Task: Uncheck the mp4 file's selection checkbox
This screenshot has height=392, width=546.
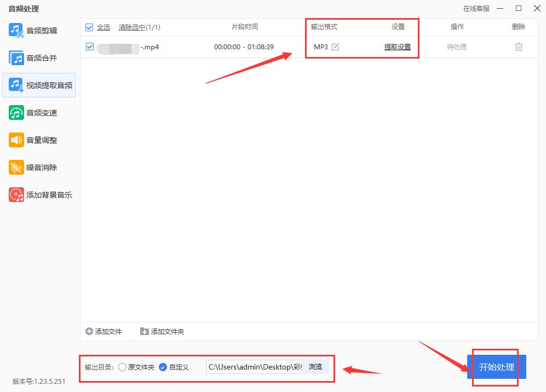Action: tap(88, 47)
